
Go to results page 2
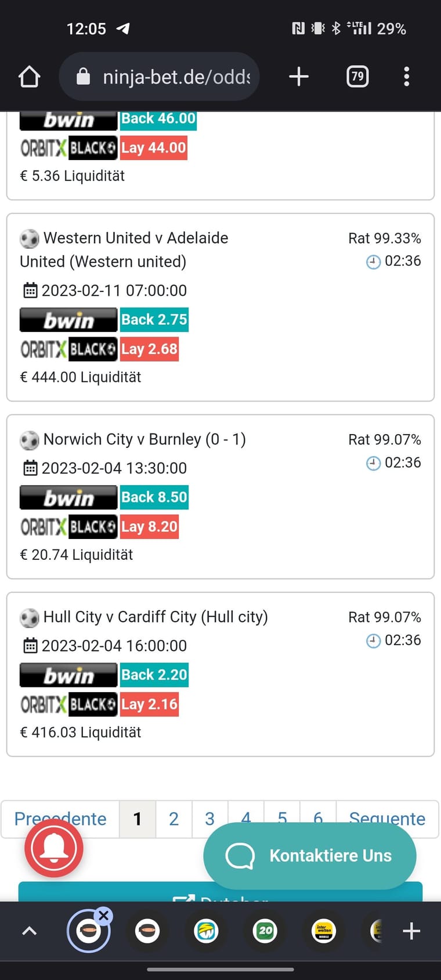(173, 819)
